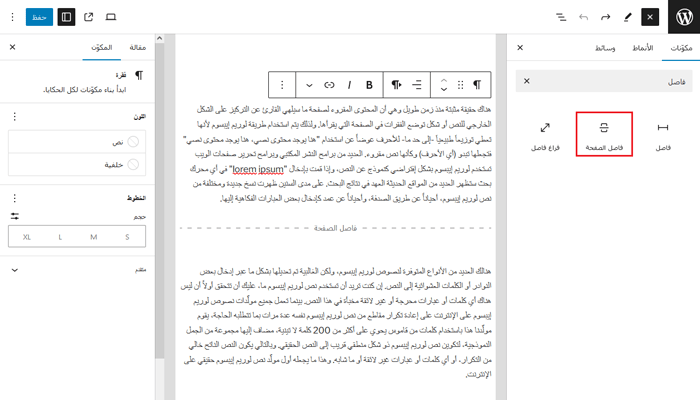
Task: Click the Undo arrow icon
Action: coord(583,17)
